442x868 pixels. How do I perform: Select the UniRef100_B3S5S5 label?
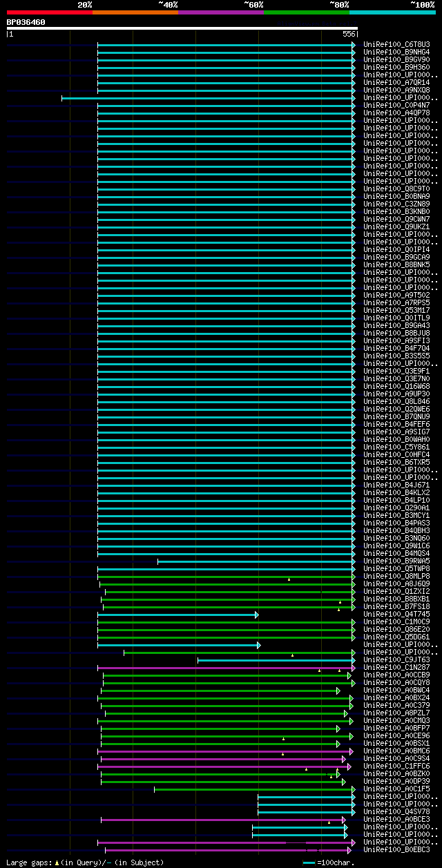[396, 356]
